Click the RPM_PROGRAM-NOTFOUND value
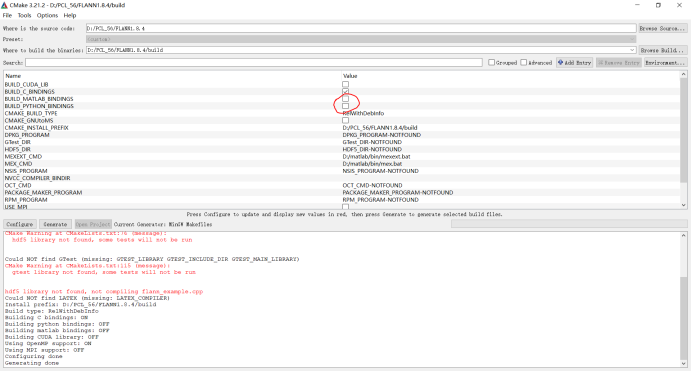The width and height of the screenshot is (692, 371). 380,200
